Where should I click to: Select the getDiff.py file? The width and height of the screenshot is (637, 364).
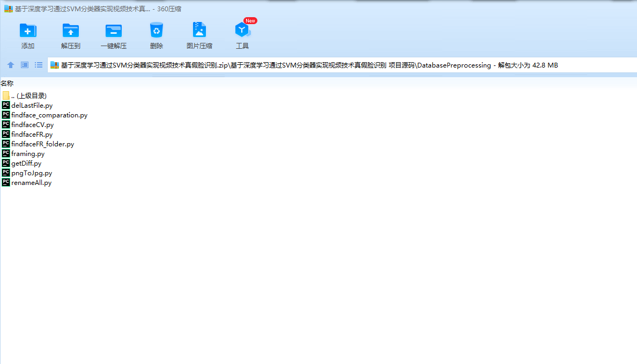coord(26,164)
